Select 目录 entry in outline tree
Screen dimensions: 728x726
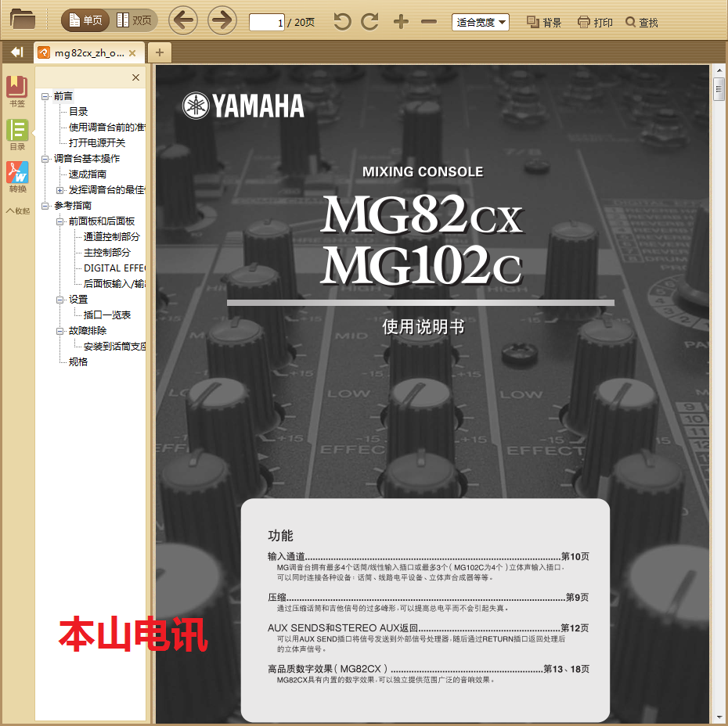tap(78, 112)
